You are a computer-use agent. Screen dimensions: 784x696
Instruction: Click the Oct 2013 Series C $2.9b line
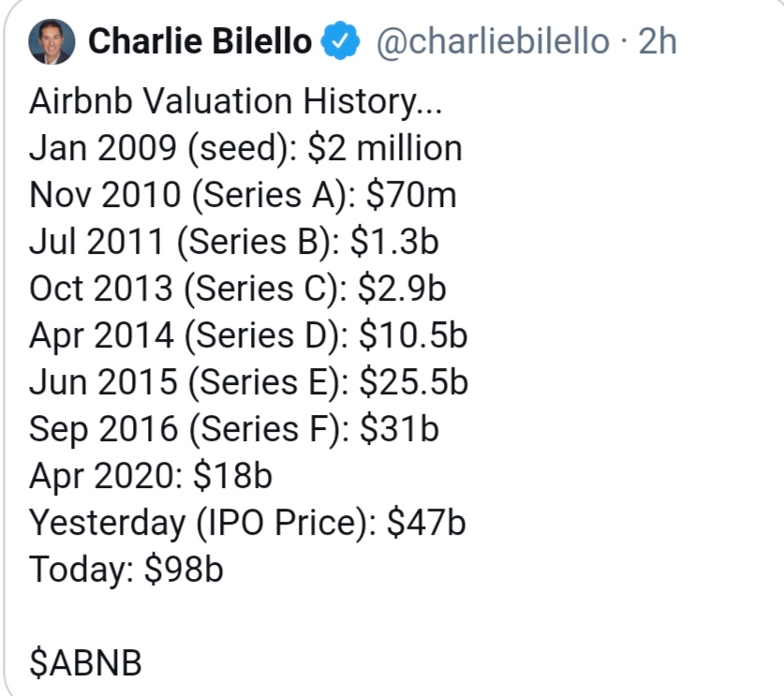(238, 289)
